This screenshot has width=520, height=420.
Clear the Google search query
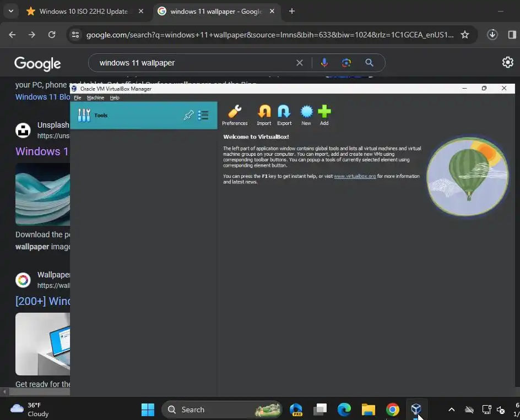tap(300, 63)
